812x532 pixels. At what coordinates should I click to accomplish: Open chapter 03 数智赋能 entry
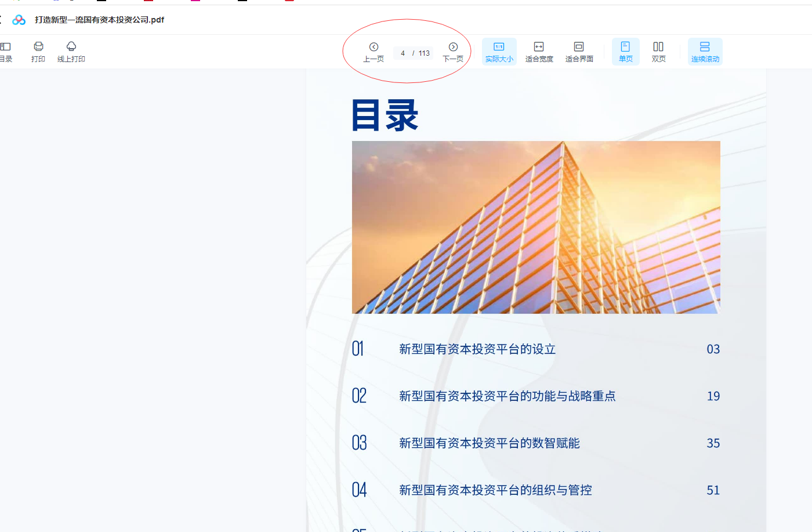pos(489,443)
